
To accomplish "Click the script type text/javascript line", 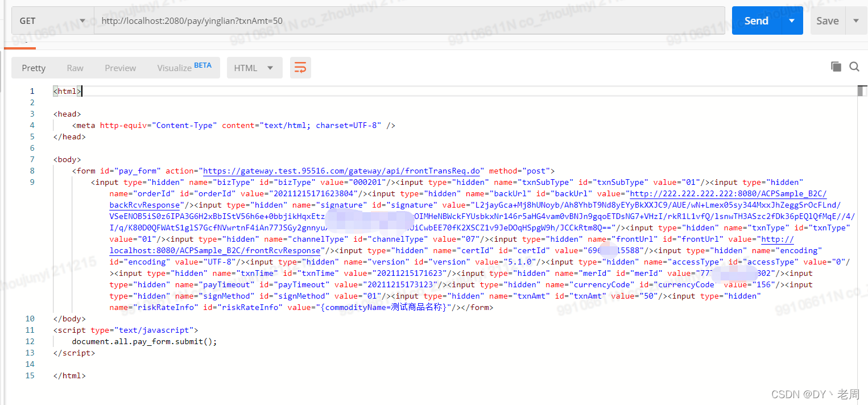I will point(126,330).
